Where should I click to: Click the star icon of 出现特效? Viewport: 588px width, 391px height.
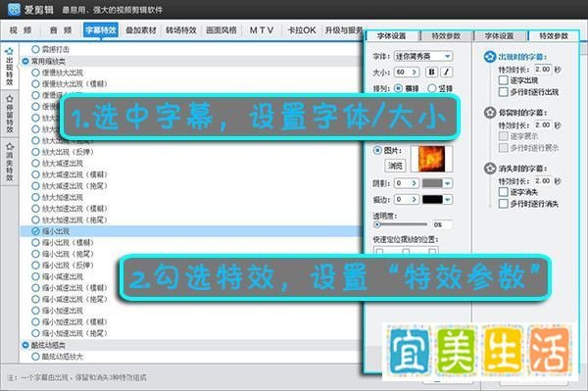pos(10,52)
